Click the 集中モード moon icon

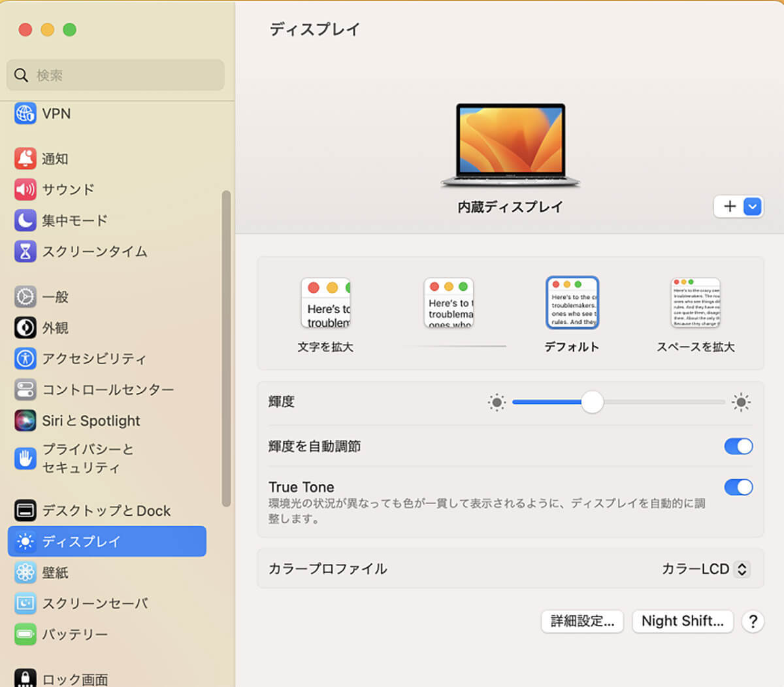click(25, 220)
